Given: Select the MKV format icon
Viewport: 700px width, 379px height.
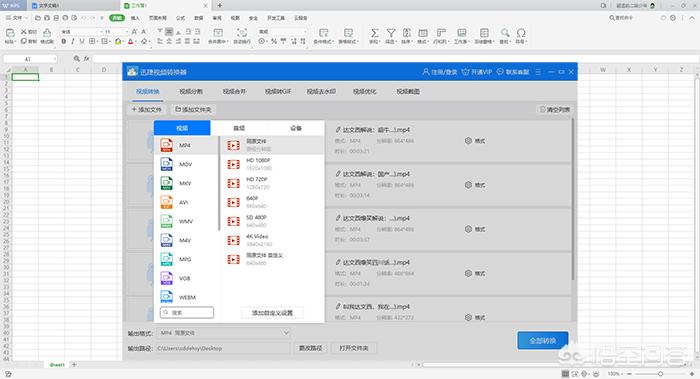Looking at the screenshot, I should point(167,183).
